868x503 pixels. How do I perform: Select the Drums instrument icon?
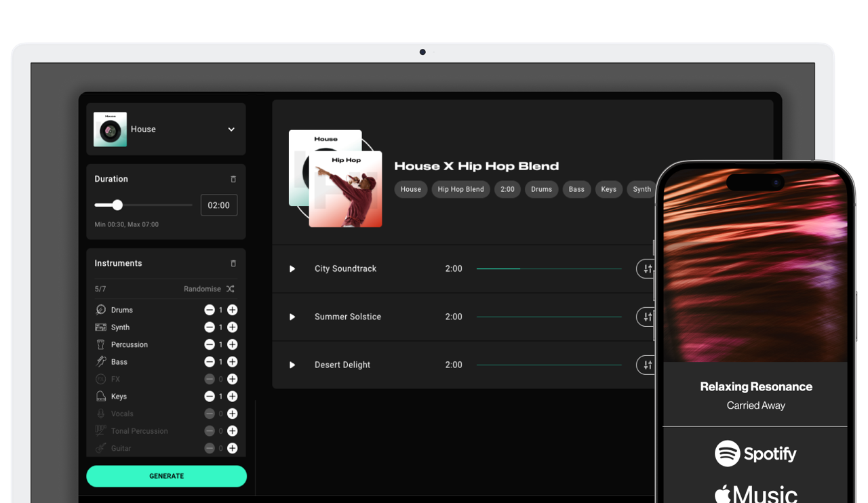pos(100,309)
